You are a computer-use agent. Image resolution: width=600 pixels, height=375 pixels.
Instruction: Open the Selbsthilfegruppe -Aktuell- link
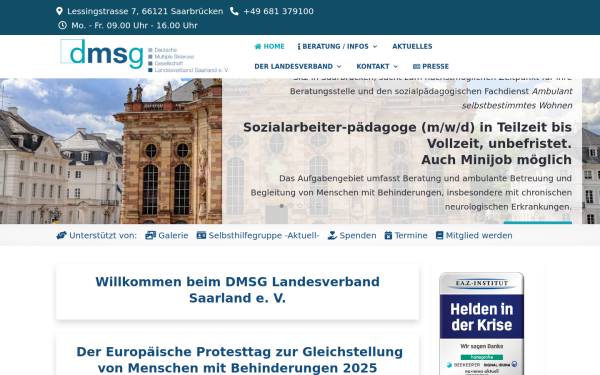pos(258,235)
